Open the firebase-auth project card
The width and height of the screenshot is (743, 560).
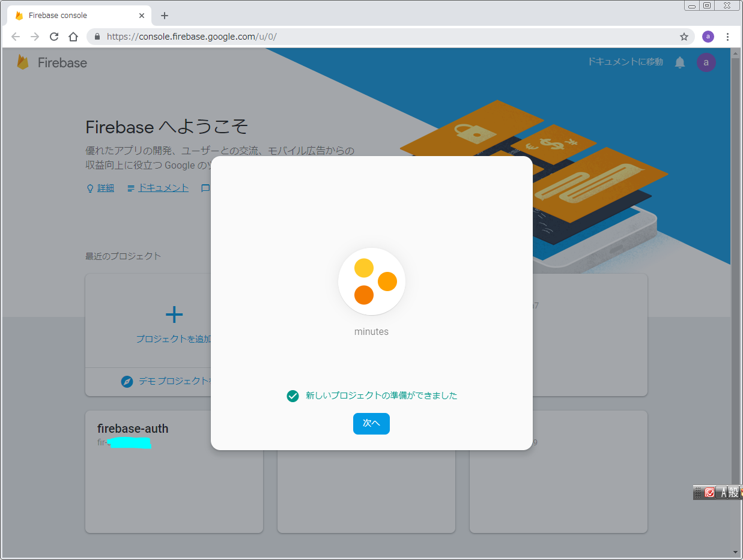click(x=174, y=471)
